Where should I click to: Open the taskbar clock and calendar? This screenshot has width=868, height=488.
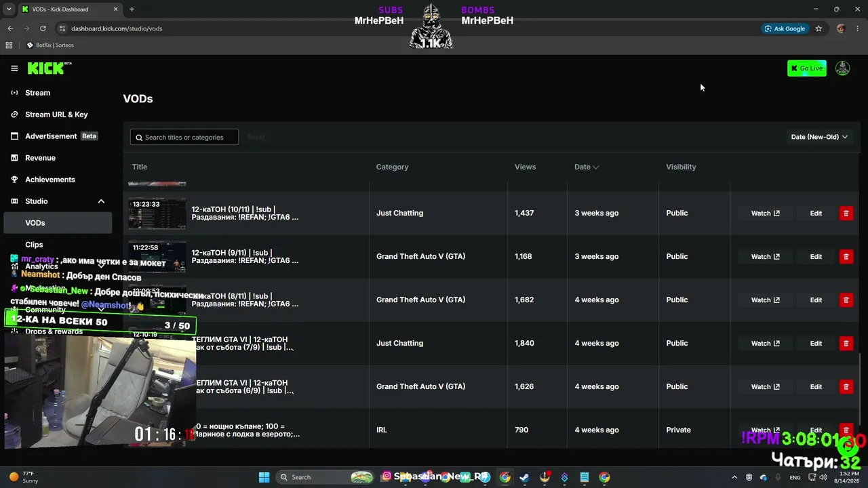(x=846, y=477)
